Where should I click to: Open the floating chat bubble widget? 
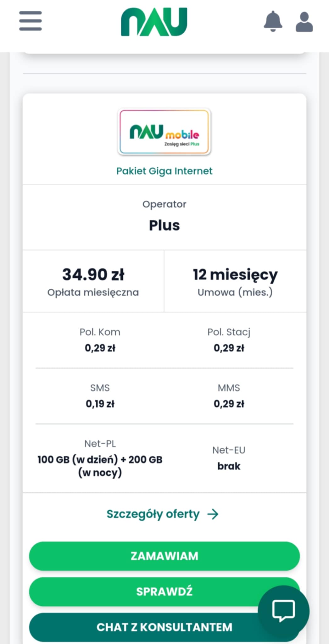pyautogui.click(x=283, y=611)
